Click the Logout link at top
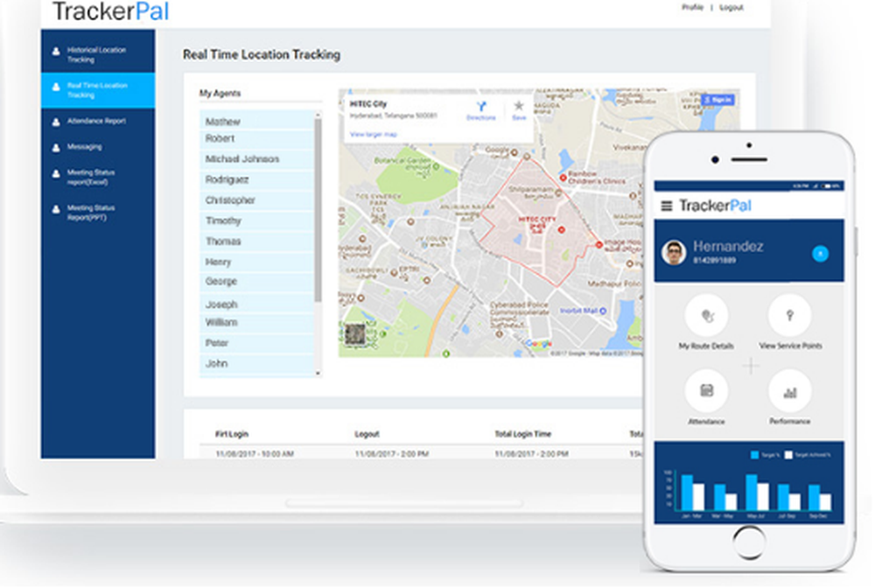This screenshot has height=588, width=875. 731,7
